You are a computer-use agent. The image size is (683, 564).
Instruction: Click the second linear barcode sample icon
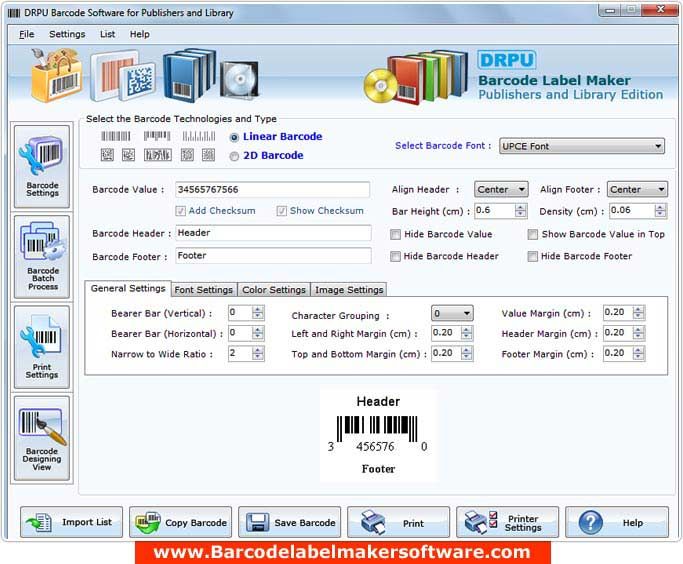tap(157, 136)
